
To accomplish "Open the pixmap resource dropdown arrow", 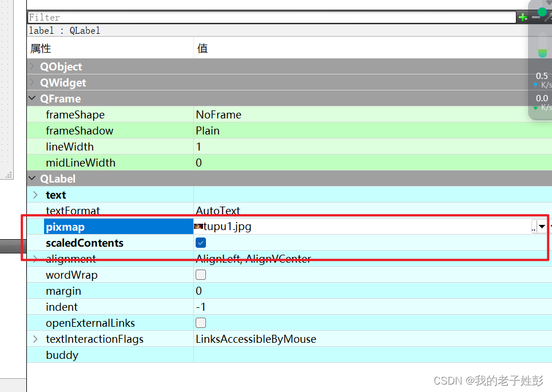I will click(x=542, y=227).
